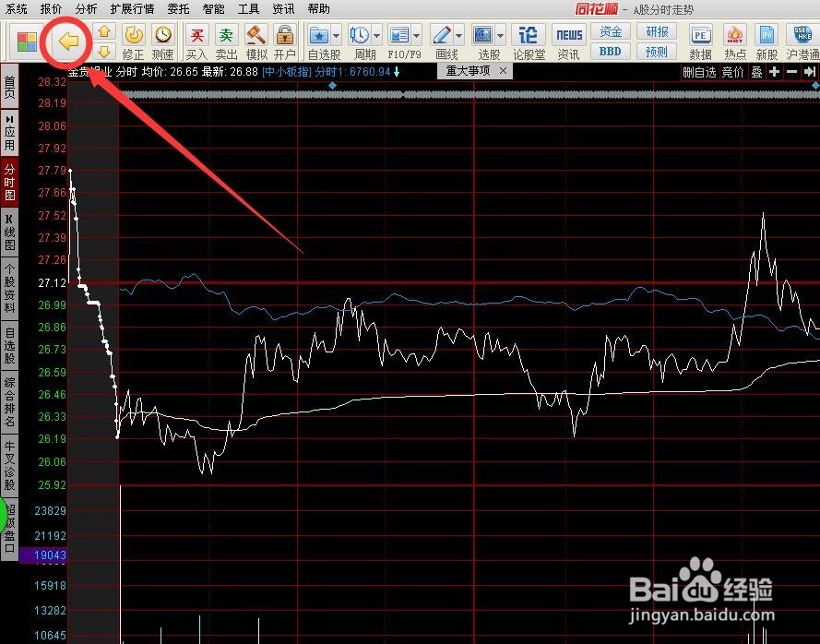Screen dimensions: 820x644
Task: Open the 报价 menu
Action: [x=51, y=9]
